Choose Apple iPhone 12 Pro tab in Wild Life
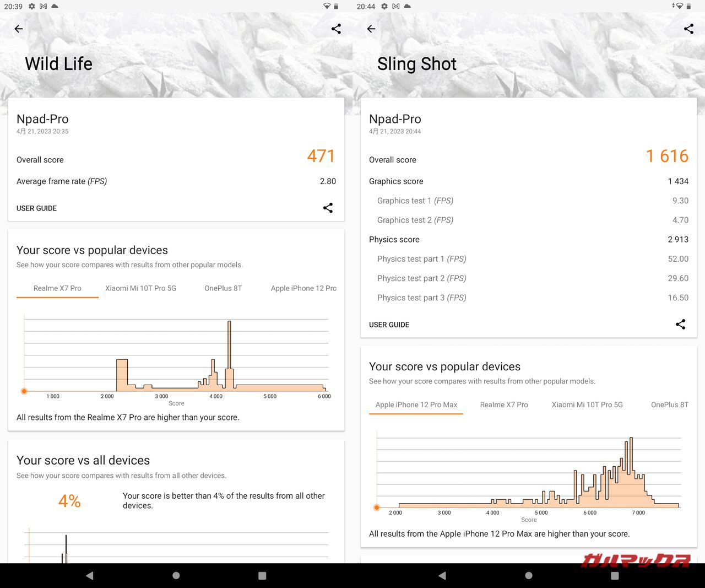The width and height of the screenshot is (705, 588). point(303,288)
